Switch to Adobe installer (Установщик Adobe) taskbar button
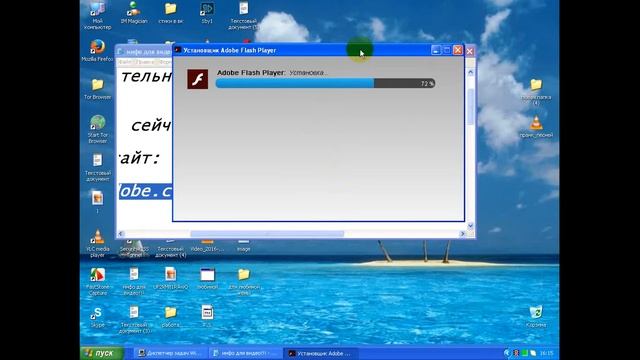 tap(321, 353)
